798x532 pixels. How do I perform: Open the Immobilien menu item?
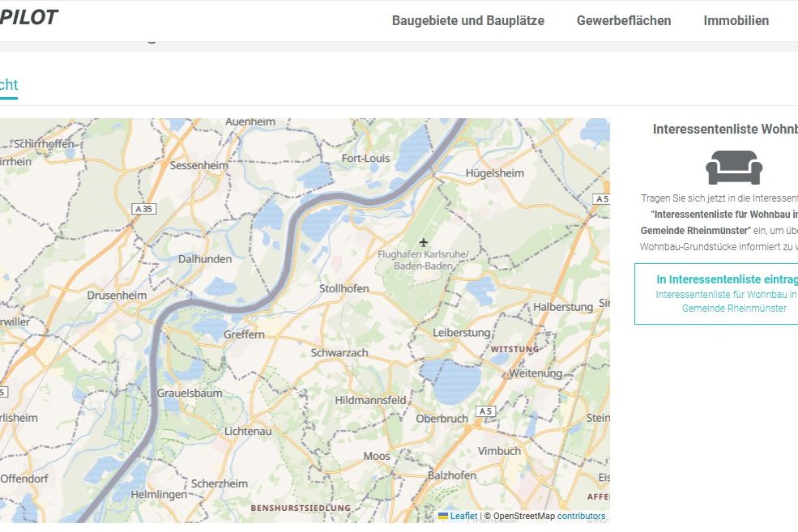coord(736,20)
